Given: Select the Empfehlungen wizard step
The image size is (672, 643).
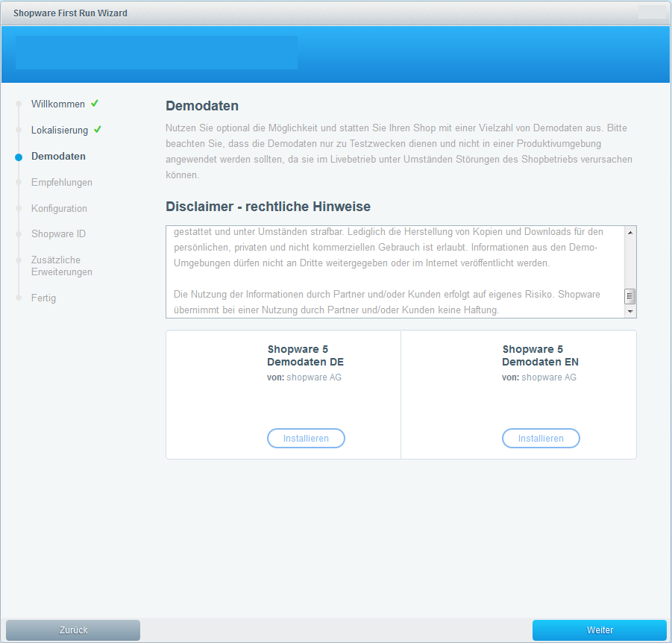Looking at the screenshot, I should pyautogui.click(x=62, y=182).
